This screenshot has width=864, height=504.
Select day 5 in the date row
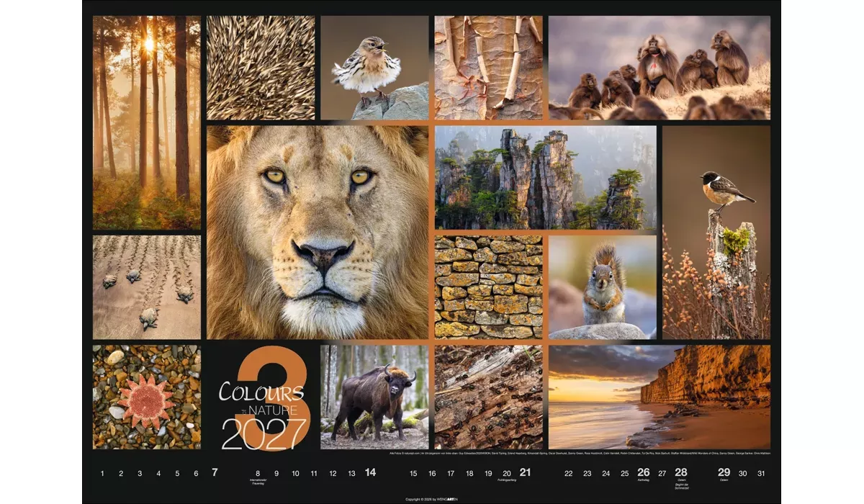pos(177,473)
